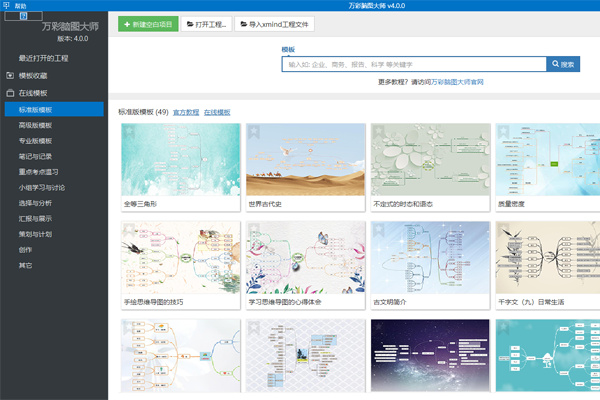Favorite the 全等三角形 template with its star
This screenshot has width=600, height=400.
click(128, 131)
